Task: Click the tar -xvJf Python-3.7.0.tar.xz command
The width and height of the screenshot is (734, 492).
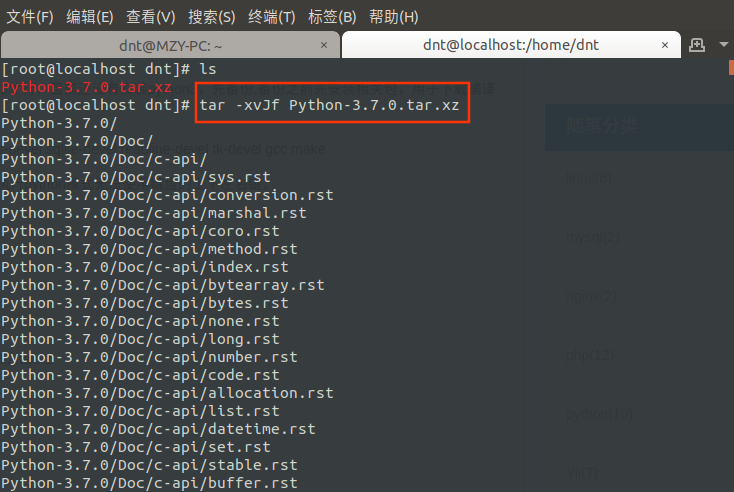Action: point(329,105)
